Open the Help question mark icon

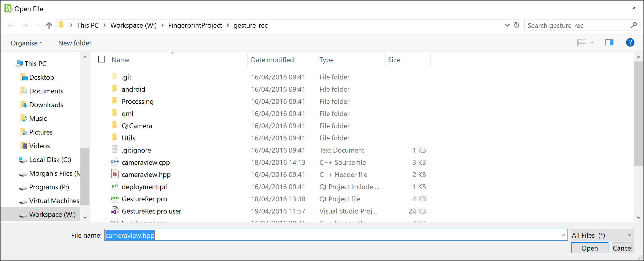(x=630, y=43)
